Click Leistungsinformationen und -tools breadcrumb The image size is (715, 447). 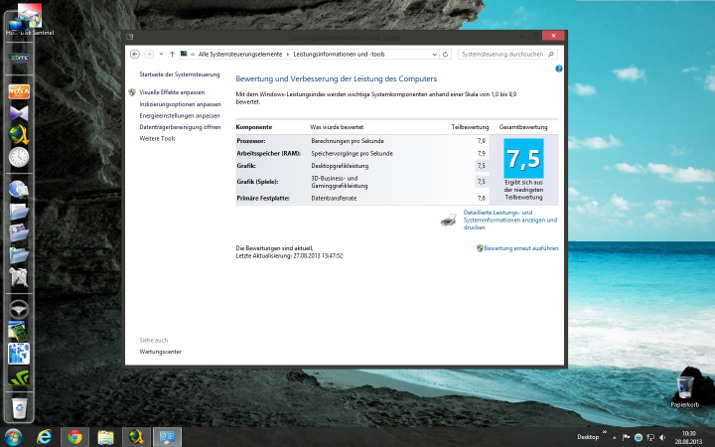339,54
